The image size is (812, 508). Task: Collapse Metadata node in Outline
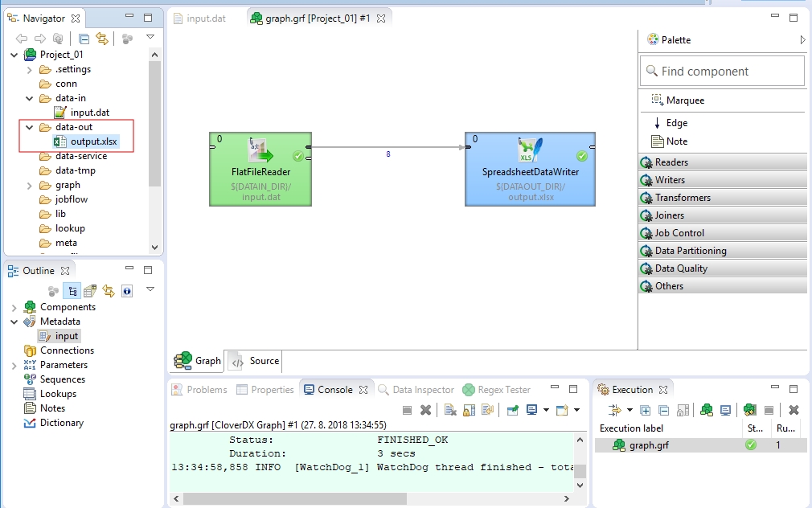(14, 322)
